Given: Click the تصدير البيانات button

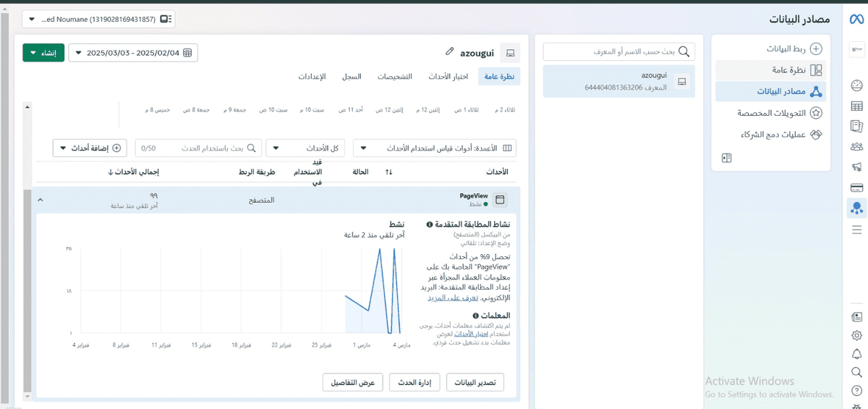Looking at the screenshot, I should 475,382.
